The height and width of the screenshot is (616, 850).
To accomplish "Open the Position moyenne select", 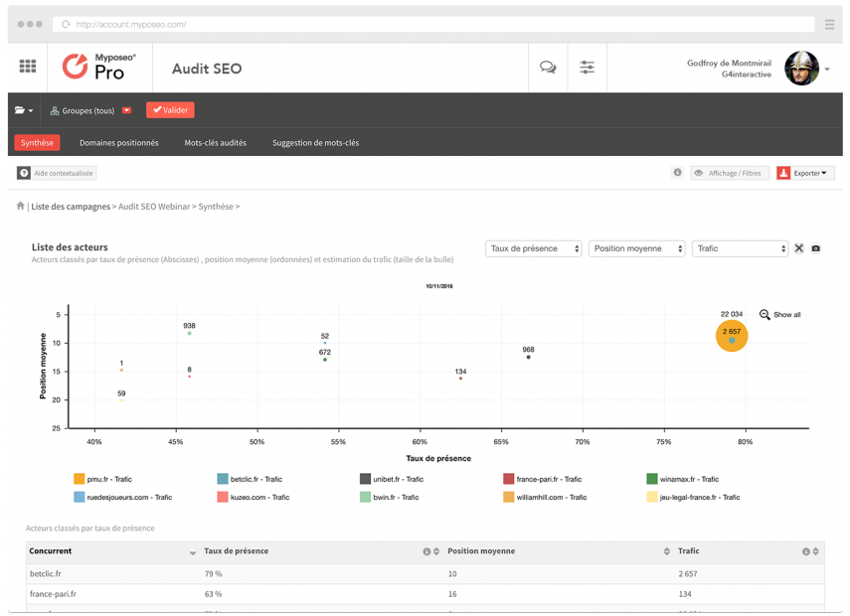I will click(637, 248).
